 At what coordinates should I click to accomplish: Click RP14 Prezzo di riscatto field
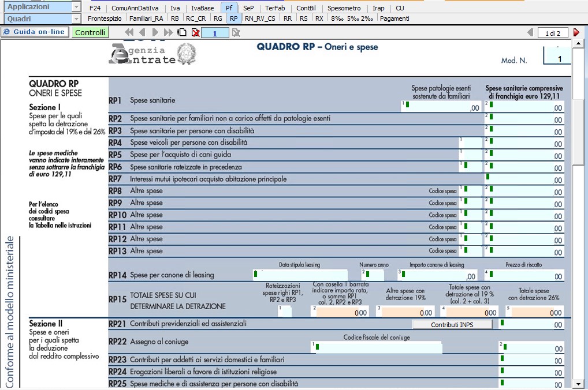pyautogui.click(x=524, y=275)
